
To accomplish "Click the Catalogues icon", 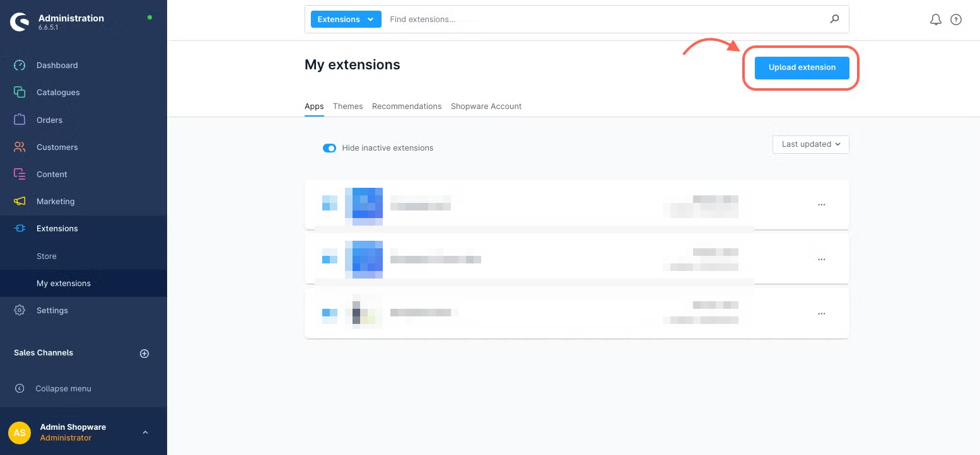I will tap(20, 93).
